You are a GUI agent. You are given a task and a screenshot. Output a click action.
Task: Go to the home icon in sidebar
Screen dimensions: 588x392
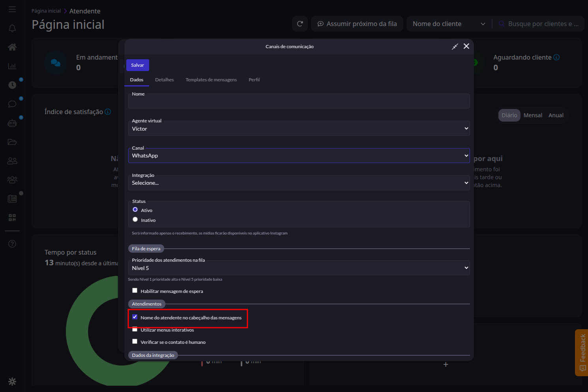pos(12,47)
